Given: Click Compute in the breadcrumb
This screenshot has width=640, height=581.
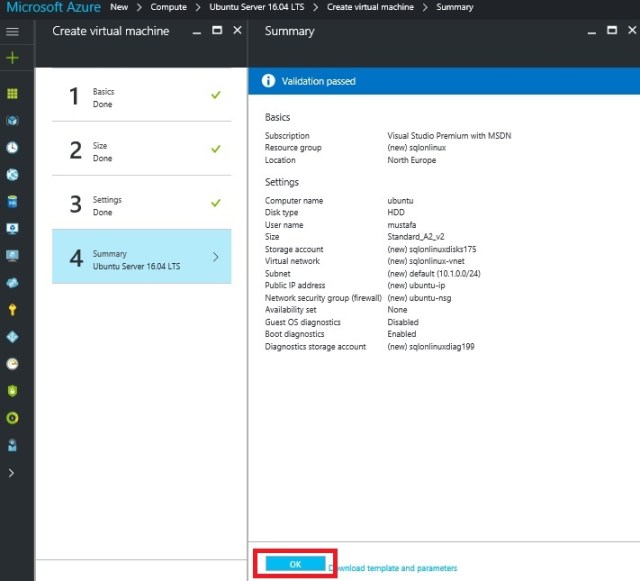Looking at the screenshot, I should pyautogui.click(x=169, y=7).
